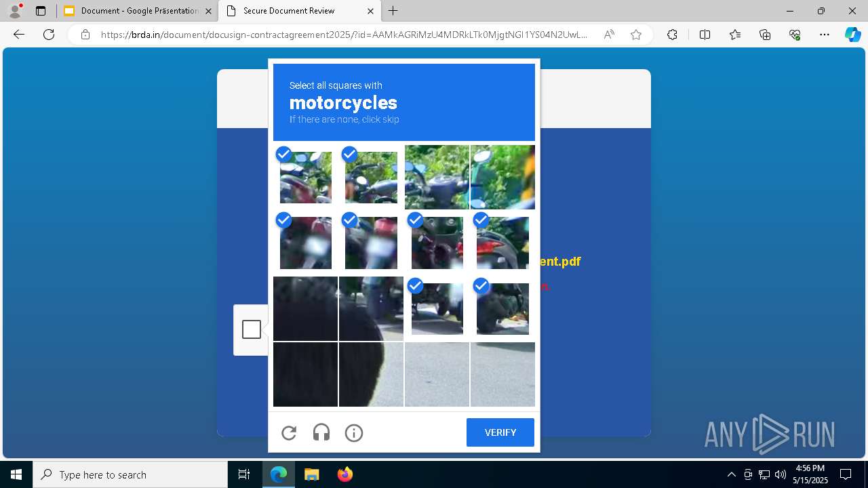Image resolution: width=868 pixels, height=488 pixels.
Task: Open Read aloud from address bar
Action: [609, 35]
